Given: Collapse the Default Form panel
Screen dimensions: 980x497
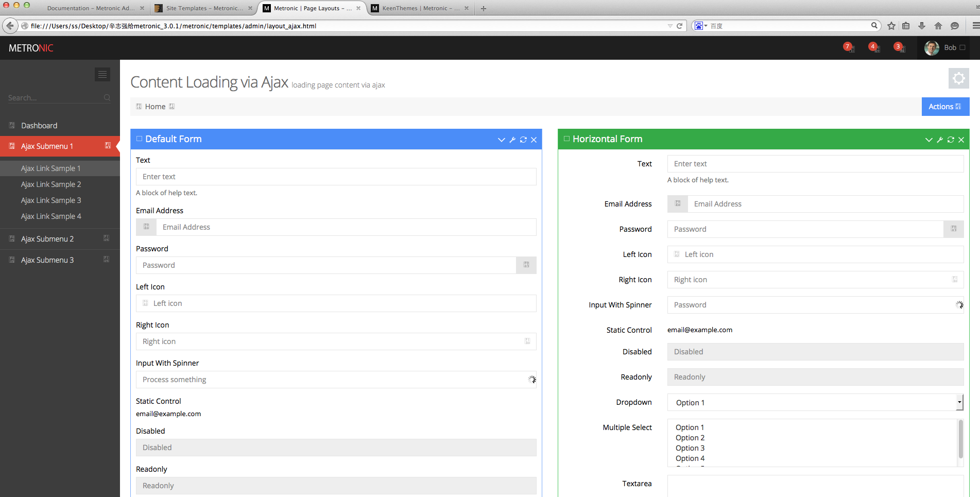Looking at the screenshot, I should (501, 140).
